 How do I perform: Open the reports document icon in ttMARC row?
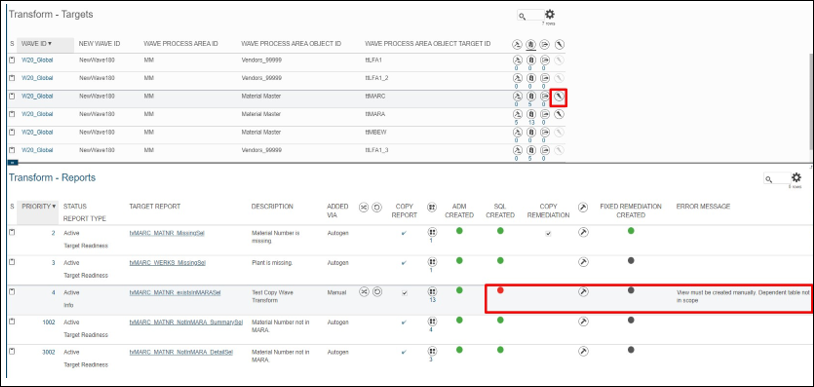tap(531, 97)
